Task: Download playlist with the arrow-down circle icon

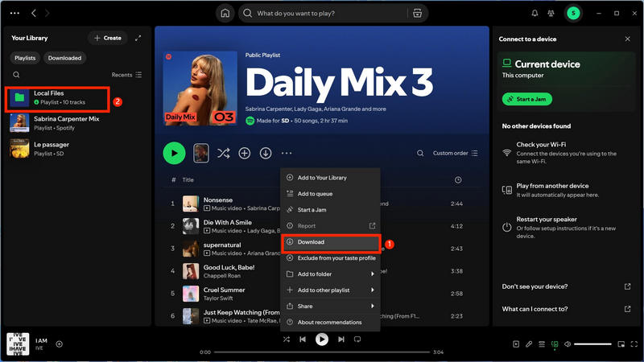Action: (x=266, y=153)
